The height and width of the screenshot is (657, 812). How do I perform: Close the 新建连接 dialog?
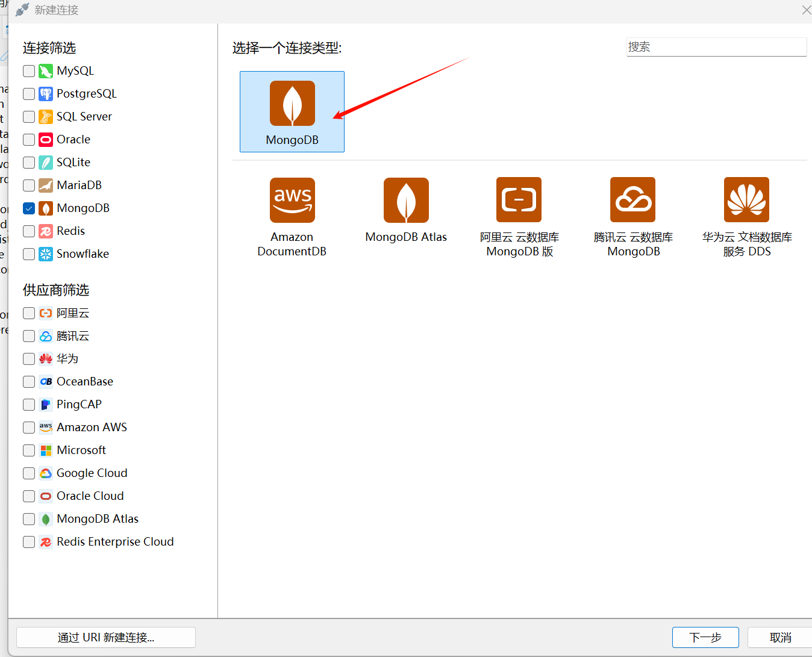pyautogui.click(x=806, y=10)
